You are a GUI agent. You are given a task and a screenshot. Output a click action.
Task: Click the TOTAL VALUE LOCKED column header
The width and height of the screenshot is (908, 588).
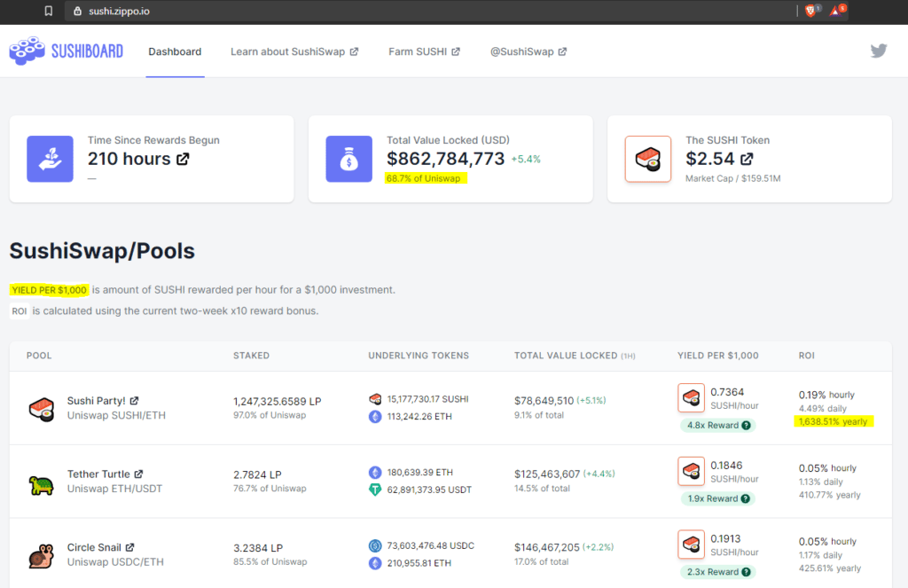pyautogui.click(x=575, y=356)
